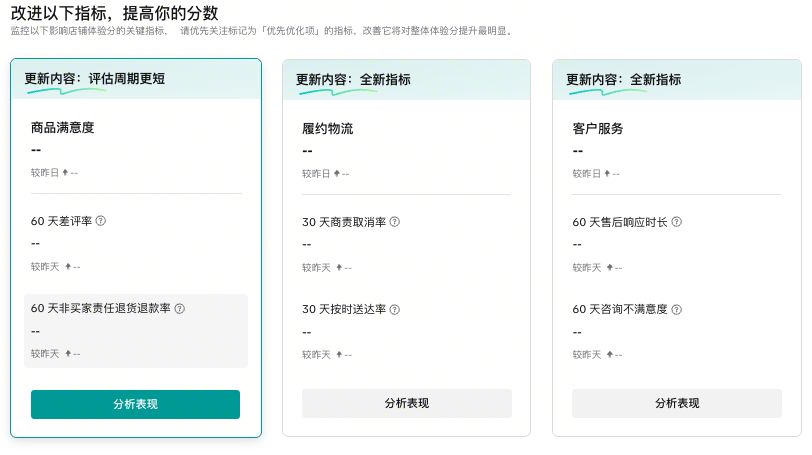The width and height of the screenshot is (812, 455).
Task: Show info for 30 天按时送达率 metric
Action: (x=394, y=309)
